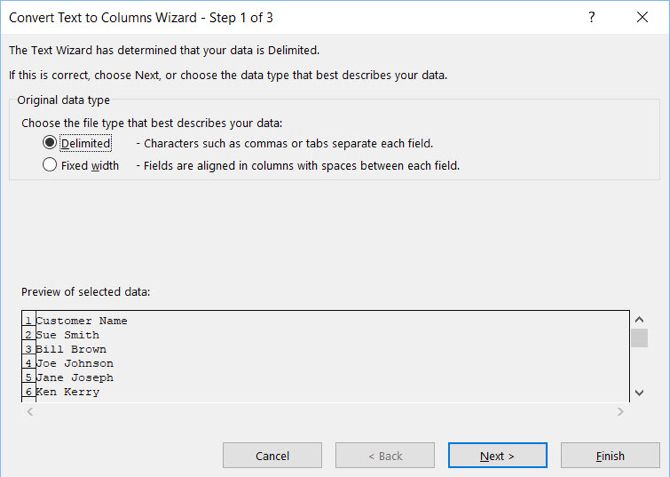This screenshot has height=477, width=670.
Task: Select the Delimited radio button
Action: [x=50, y=143]
